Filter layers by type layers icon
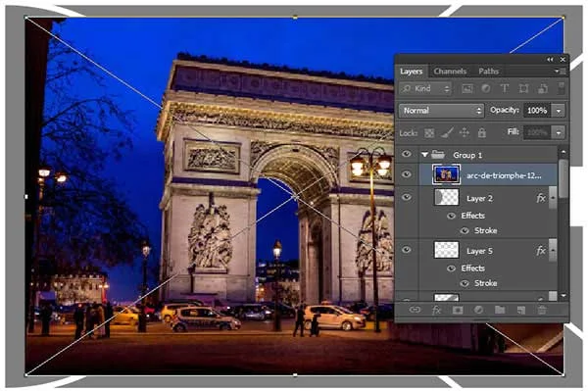 click(x=505, y=89)
